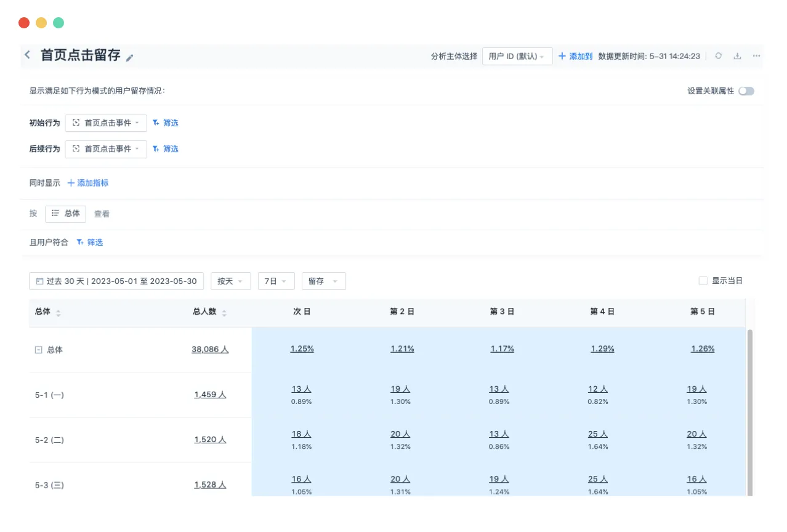787x532 pixels.
Task: Expand the 7日 period dropdown
Action: (x=276, y=281)
